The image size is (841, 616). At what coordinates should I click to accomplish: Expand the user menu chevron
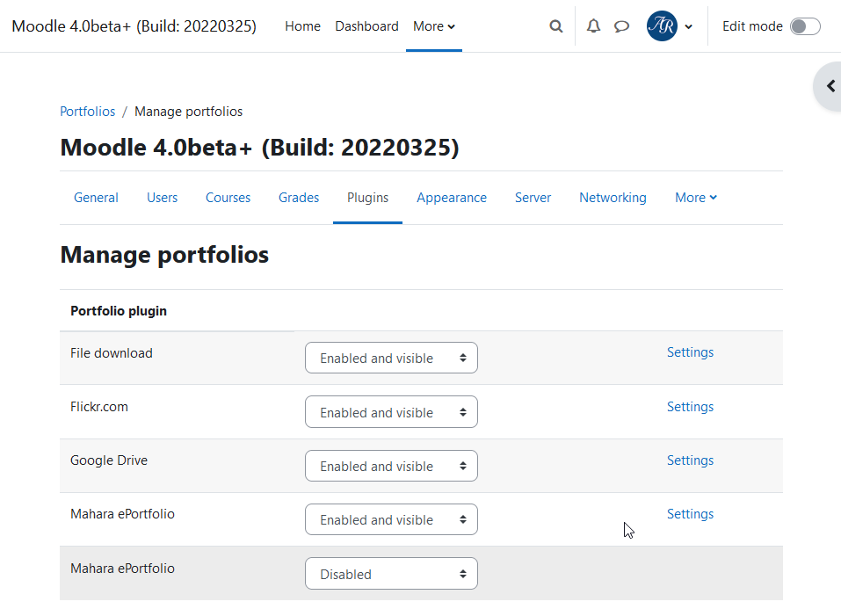(x=689, y=27)
